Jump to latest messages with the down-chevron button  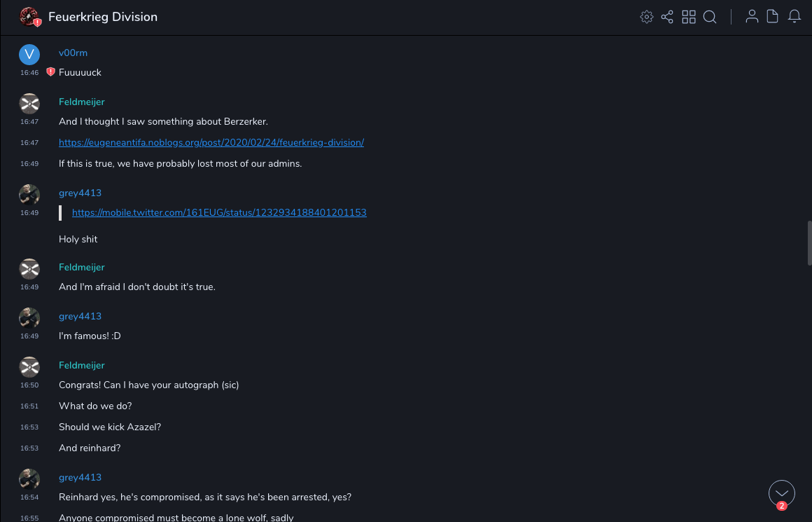pyautogui.click(x=781, y=493)
